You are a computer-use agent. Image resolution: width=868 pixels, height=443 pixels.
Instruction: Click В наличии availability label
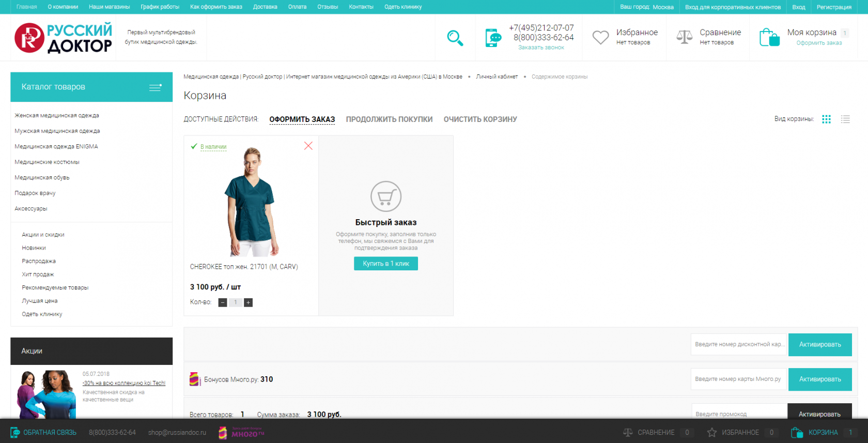coord(213,147)
